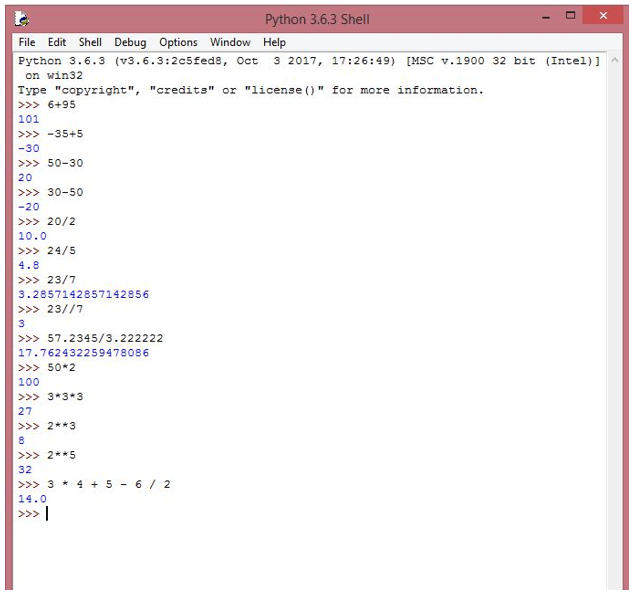Click the result -20

point(29,207)
